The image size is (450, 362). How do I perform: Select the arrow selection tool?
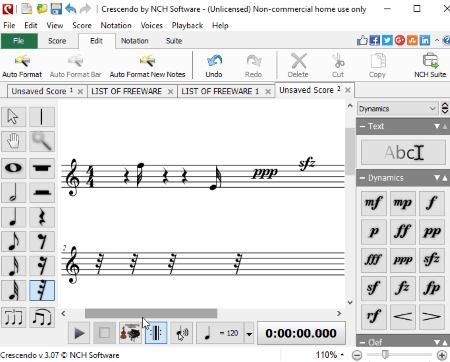(x=14, y=117)
